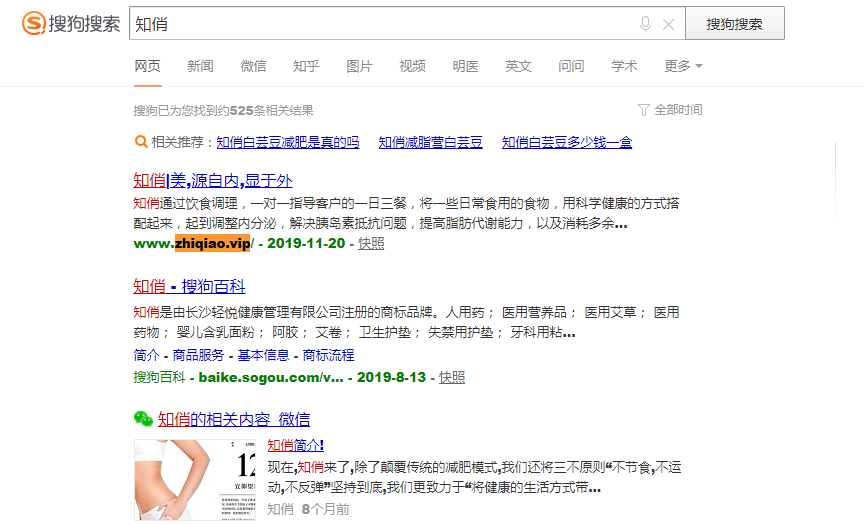Switch to the 新闻 tab

(200, 66)
